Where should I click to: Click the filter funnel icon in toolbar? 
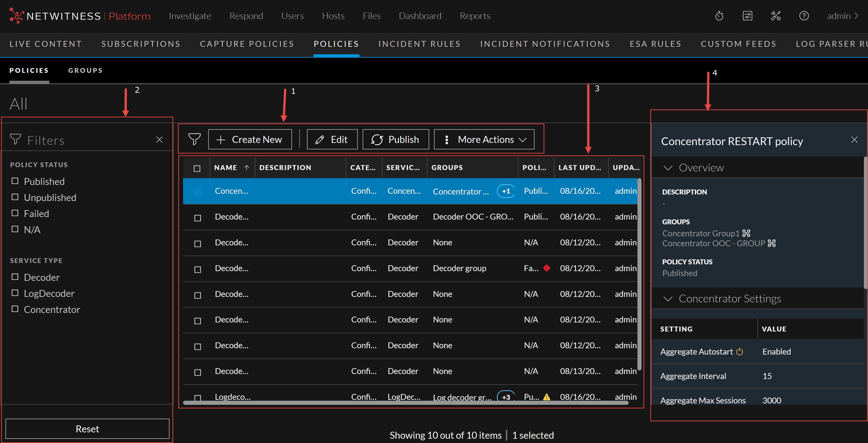tap(194, 139)
